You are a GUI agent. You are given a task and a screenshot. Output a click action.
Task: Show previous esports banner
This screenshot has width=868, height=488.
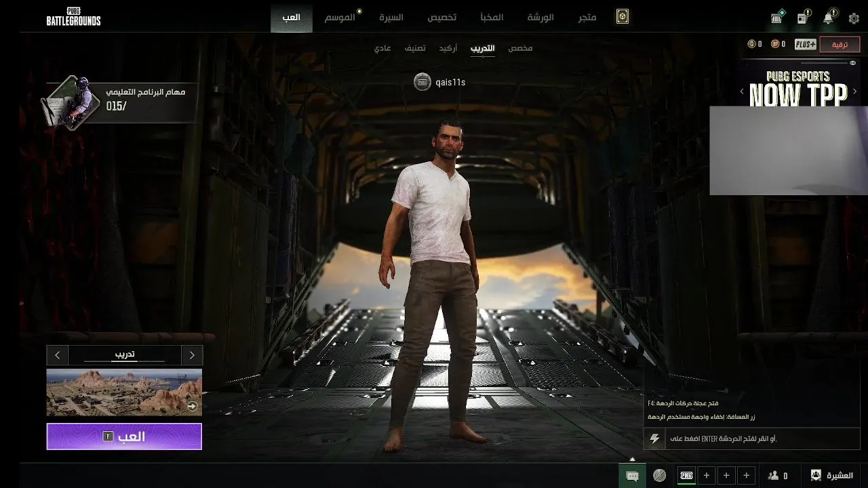(742, 91)
